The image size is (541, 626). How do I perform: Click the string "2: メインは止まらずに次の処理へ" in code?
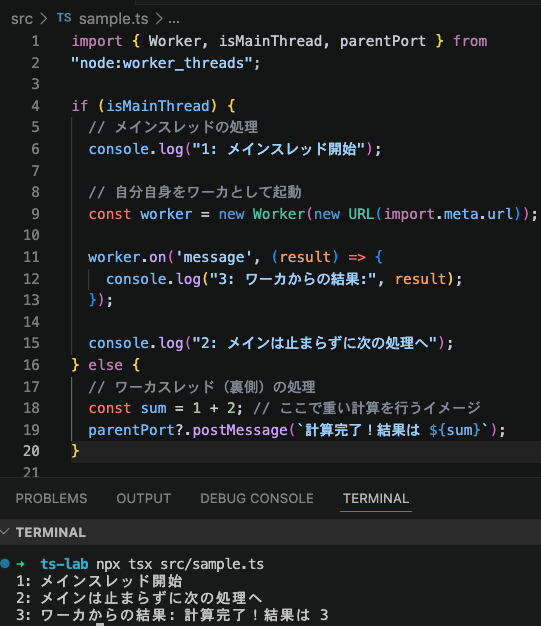tap(315, 343)
